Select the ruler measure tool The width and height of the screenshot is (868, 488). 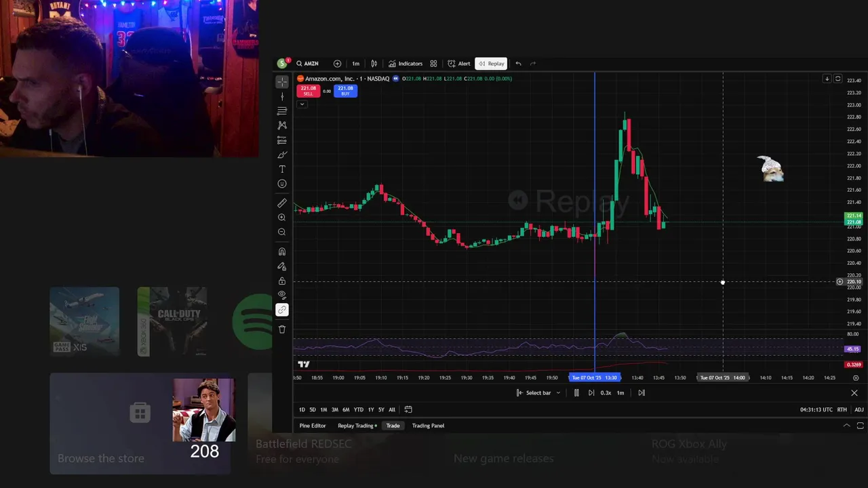coord(282,203)
